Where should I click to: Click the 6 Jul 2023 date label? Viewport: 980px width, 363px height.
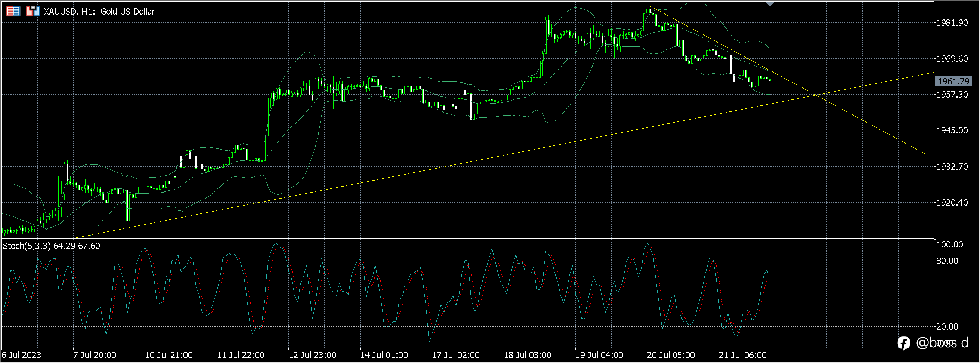click(21, 356)
